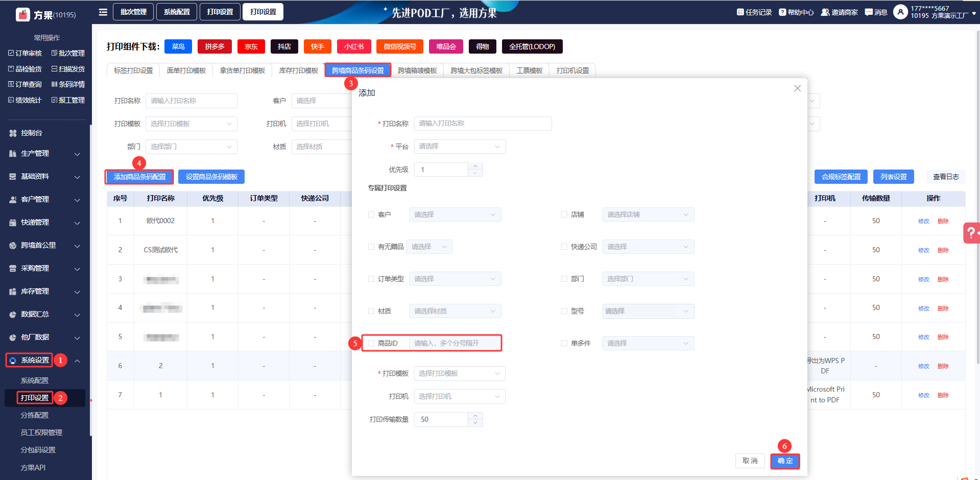The image size is (980, 480).
Task: Click the hamburger menu collapse icon
Action: 103,12
